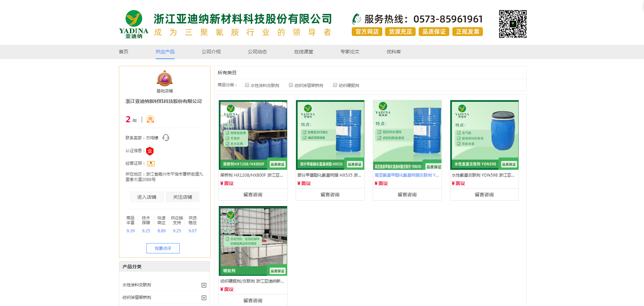
Task: Open 公司动态 navigation item
Action: pyautogui.click(x=258, y=52)
